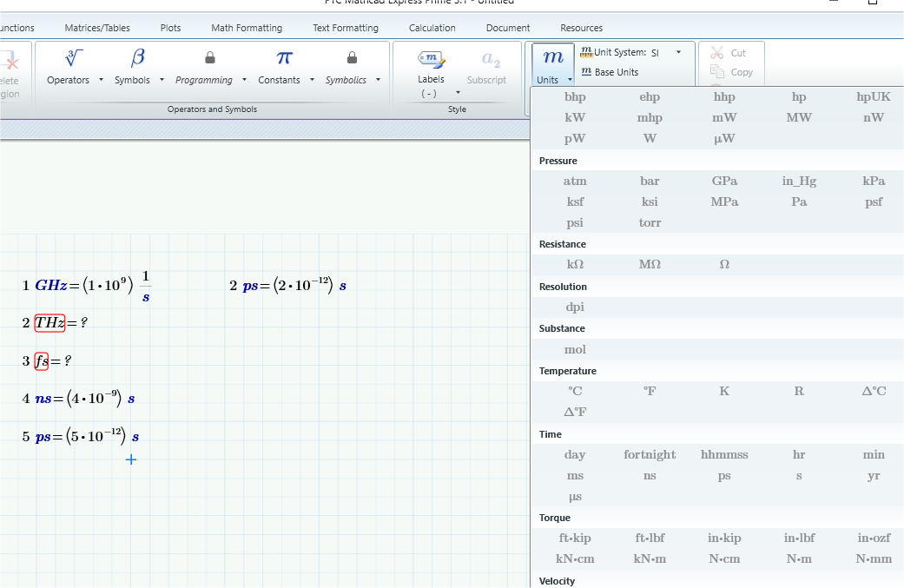The height and width of the screenshot is (588, 904).
Task: Switch to Math Formatting tab
Action: [247, 28]
